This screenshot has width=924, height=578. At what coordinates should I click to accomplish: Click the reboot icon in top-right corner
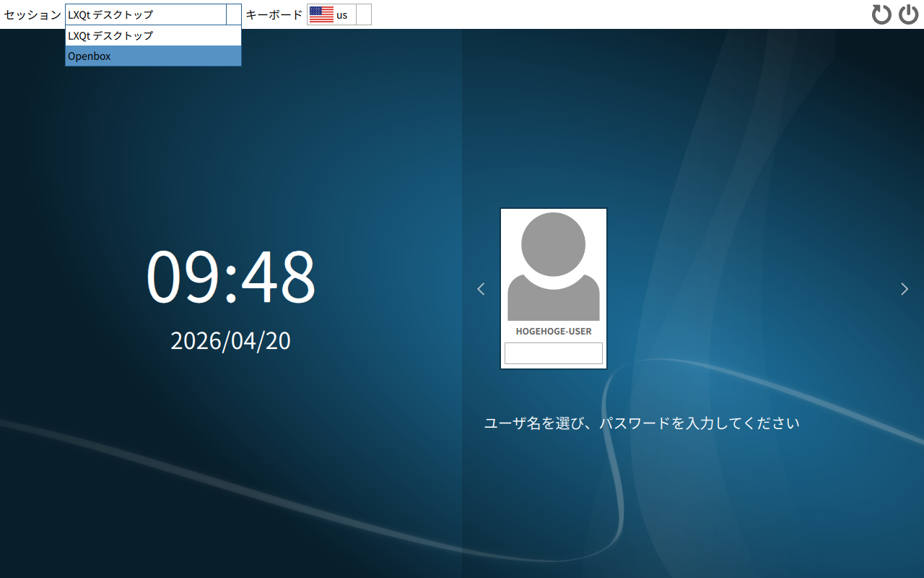(881, 14)
